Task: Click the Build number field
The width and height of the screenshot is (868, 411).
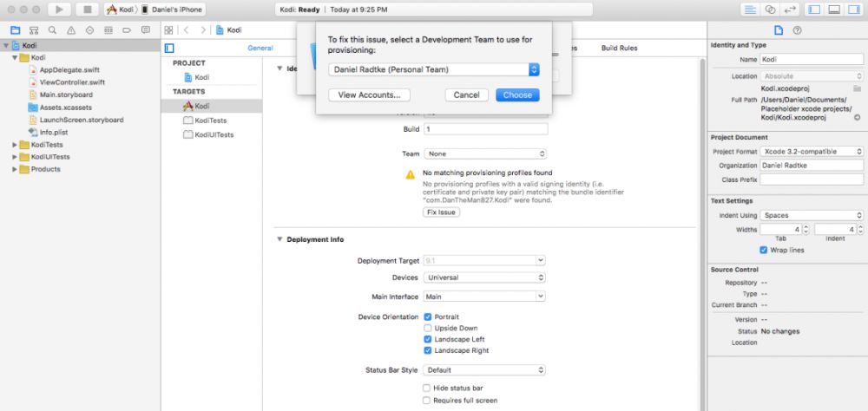Action: pos(485,129)
